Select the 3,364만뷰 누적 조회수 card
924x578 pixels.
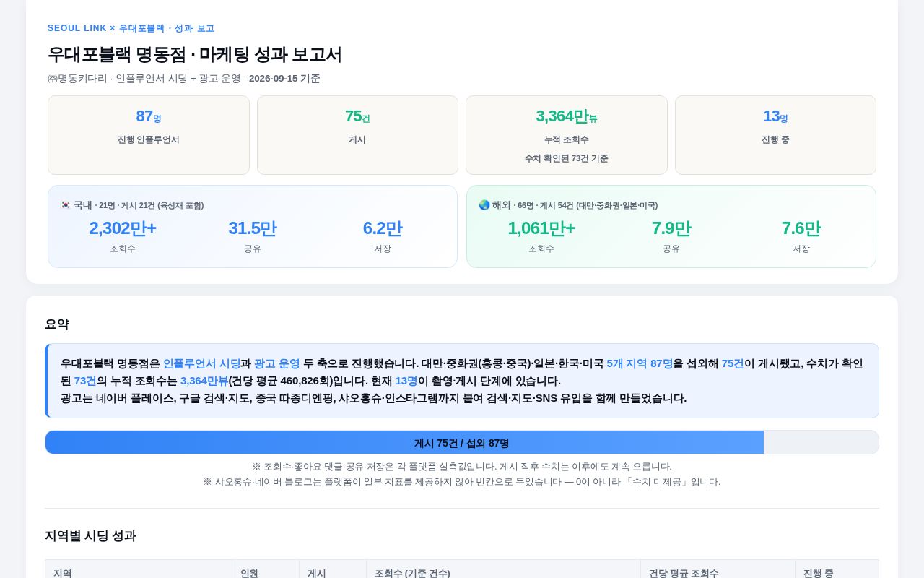click(x=567, y=135)
